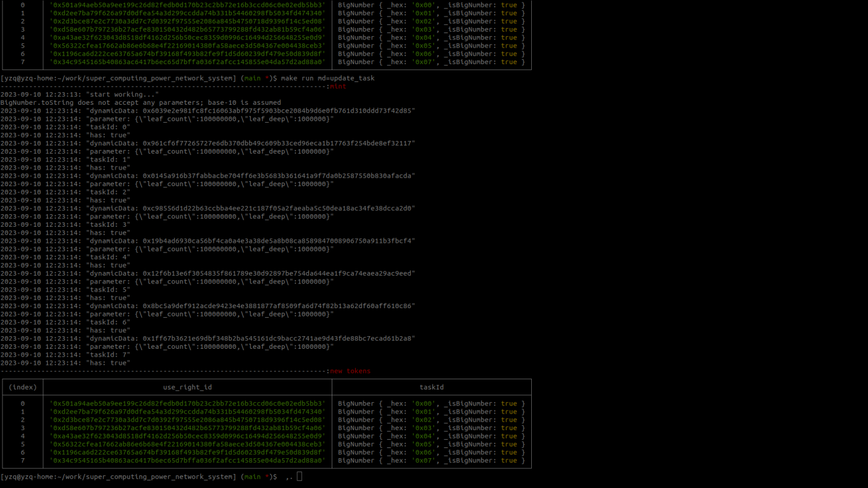Image resolution: width=868 pixels, height=488 pixels.
Task: Select dynamicData hash starting 0x12f6b13e6f
Action: (x=278, y=273)
